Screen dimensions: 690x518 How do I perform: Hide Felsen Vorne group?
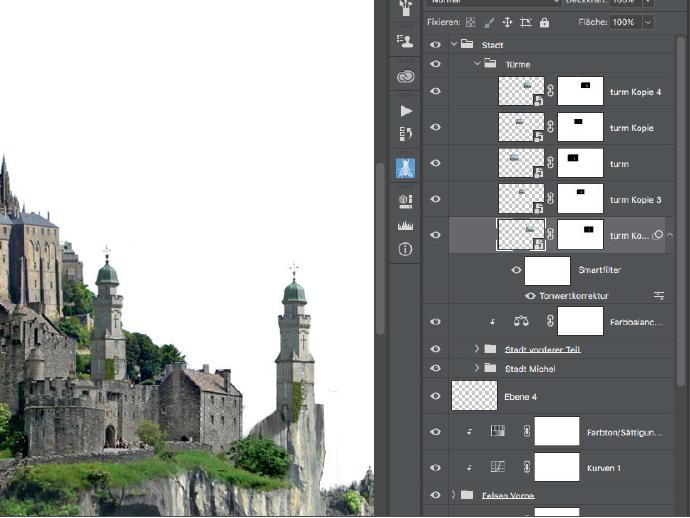pos(436,495)
